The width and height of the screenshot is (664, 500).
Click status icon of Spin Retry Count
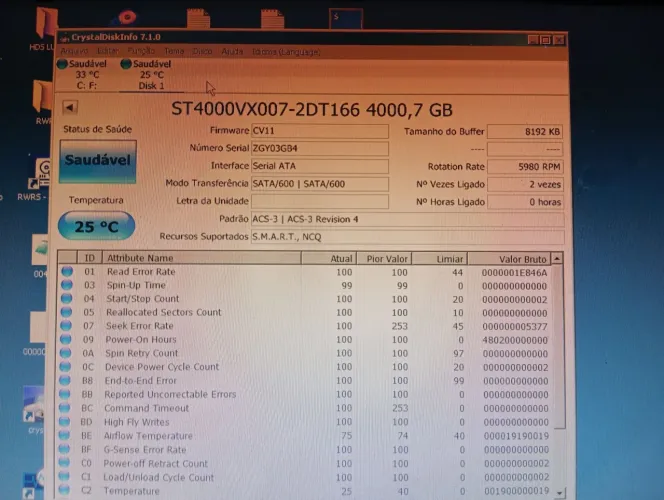65,353
